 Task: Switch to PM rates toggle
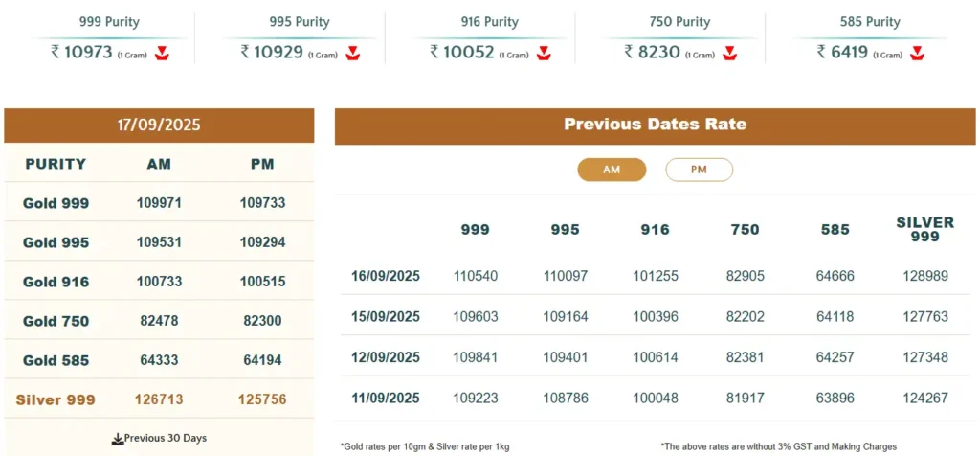tap(699, 170)
